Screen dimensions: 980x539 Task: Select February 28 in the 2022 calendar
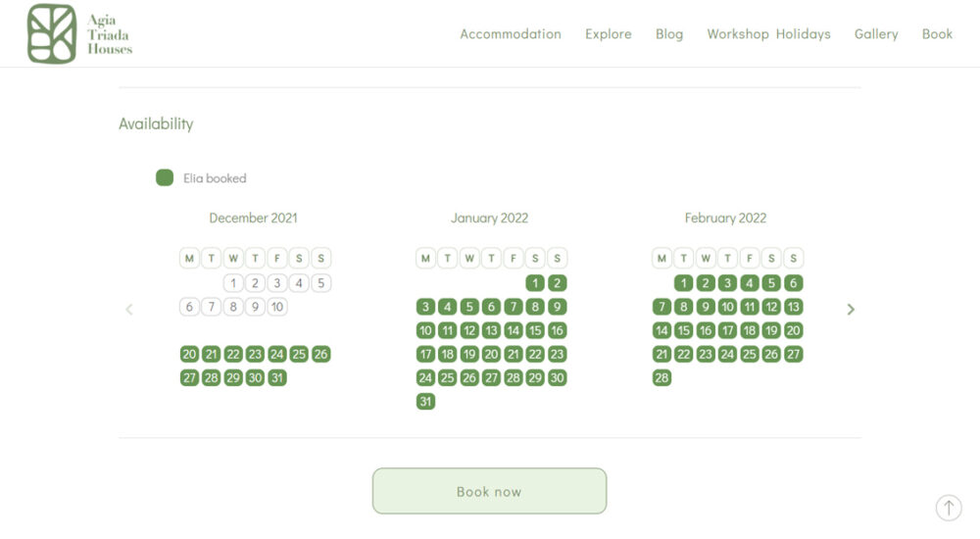tap(661, 377)
